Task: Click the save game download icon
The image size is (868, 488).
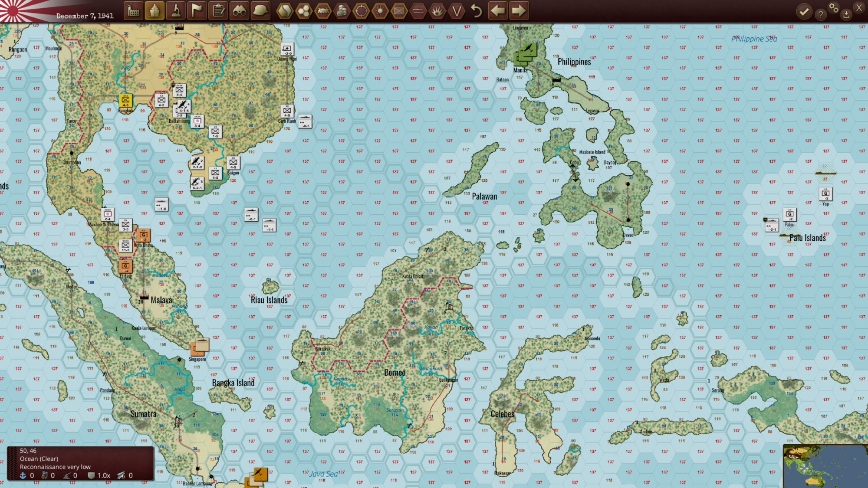Action: point(846,14)
